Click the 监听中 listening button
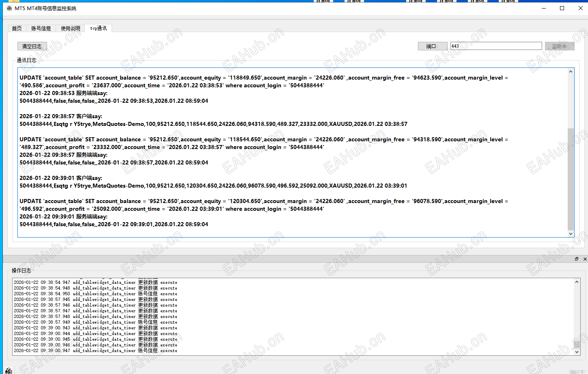 pos(560,46)
